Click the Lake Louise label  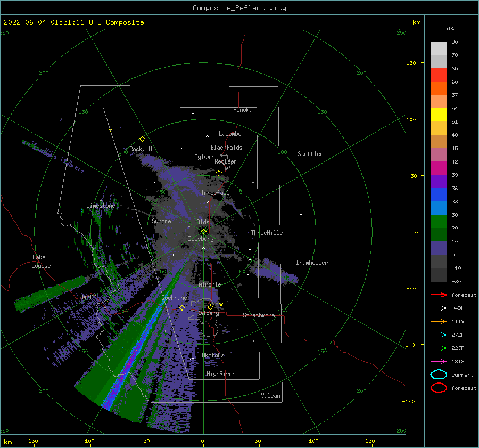[41, 262]
